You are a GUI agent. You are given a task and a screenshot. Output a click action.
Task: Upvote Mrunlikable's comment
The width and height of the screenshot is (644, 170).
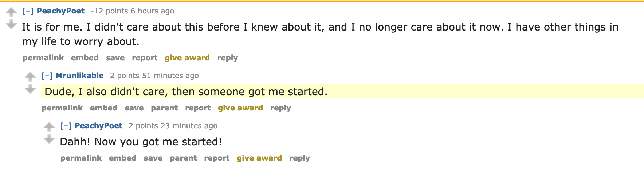pyautogui.click(x=30, y=77)
